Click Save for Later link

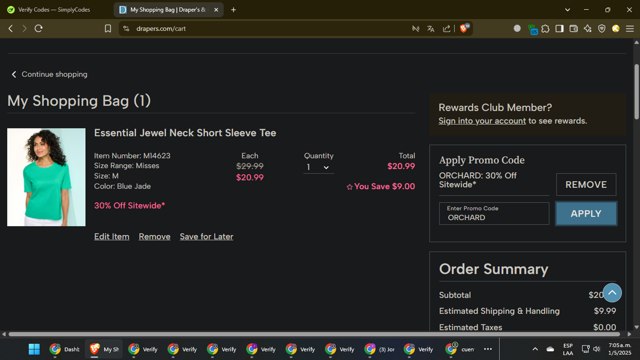point(207,237)
